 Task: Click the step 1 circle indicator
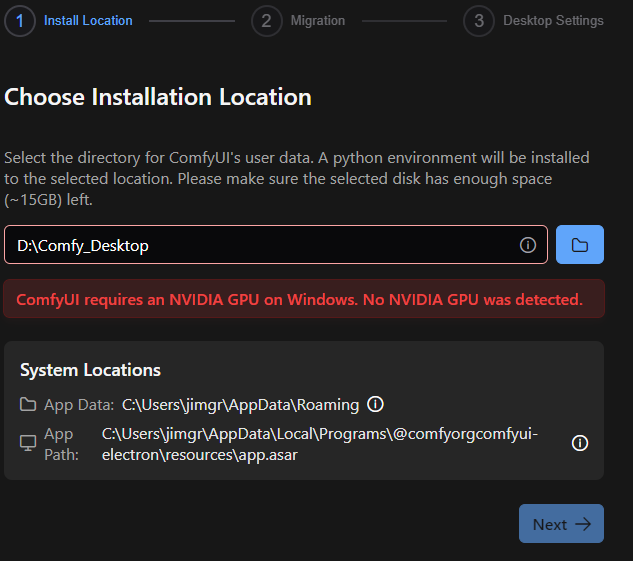tap(20, 20)
